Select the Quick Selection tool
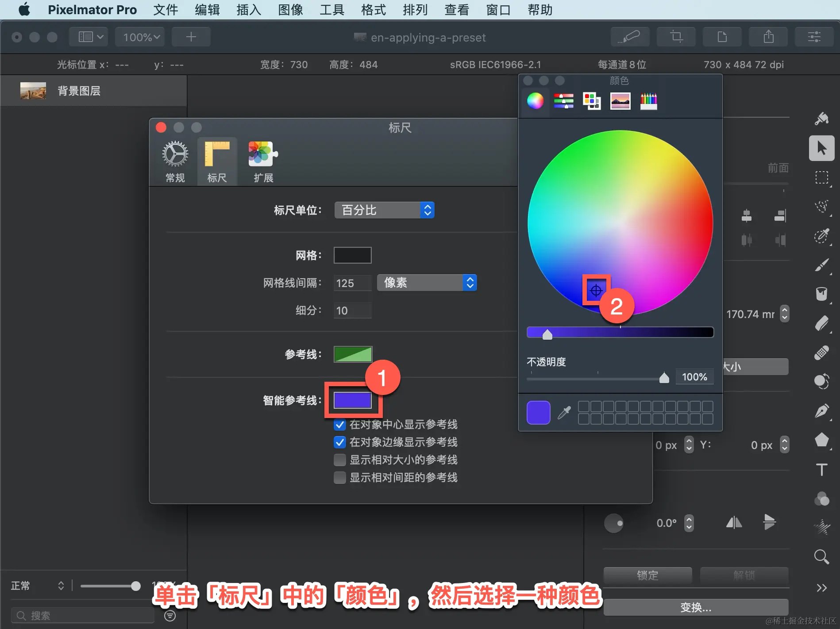The width and height of the screenshot is (840, 629). pyautogui.click(x=822, y=236)
